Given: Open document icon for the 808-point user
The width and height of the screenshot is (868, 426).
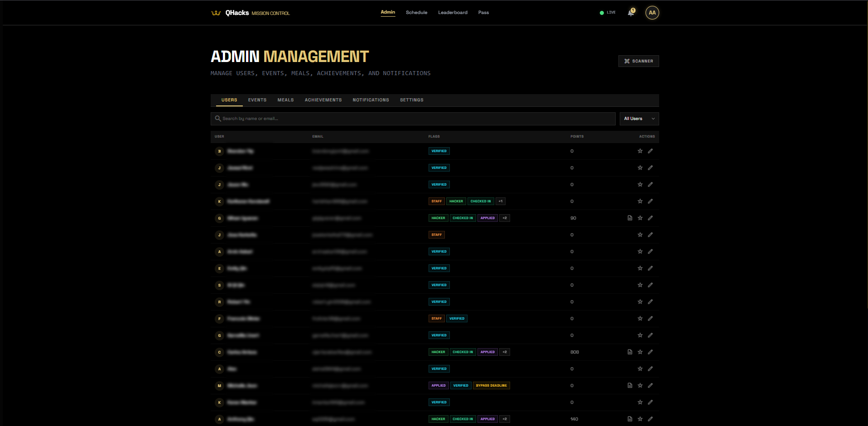Looking at the screenshot, I should (630, 352).
